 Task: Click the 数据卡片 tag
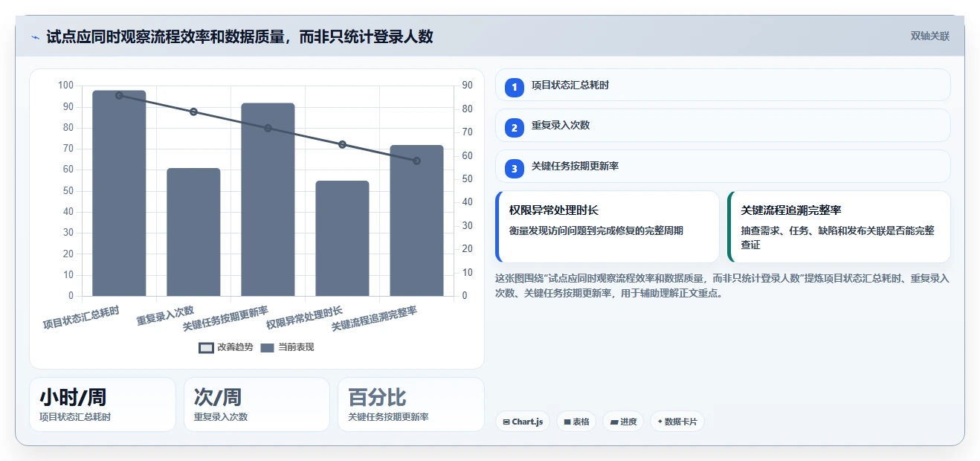(677, 422)
